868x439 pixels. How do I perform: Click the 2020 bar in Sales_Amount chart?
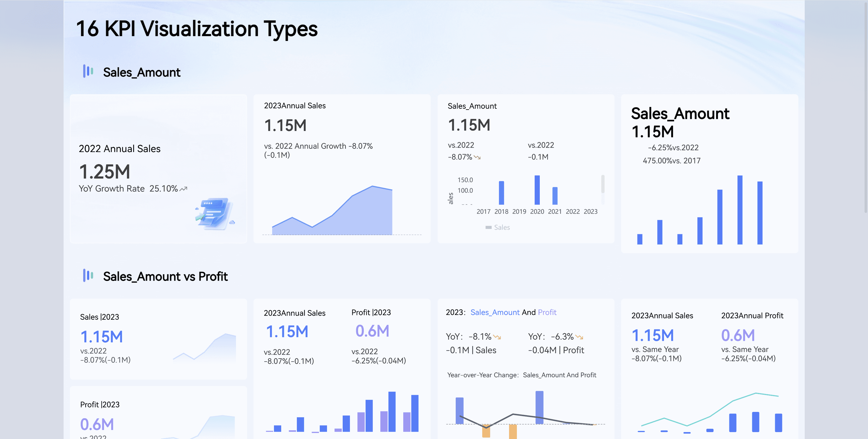pos(537,190)
